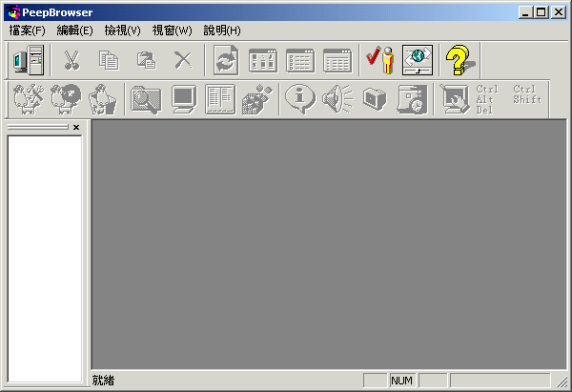Click the Ctrl Shift toolbar button
Image resolution: width=572 pixels, height=392 pixels.
click(526, 94)
